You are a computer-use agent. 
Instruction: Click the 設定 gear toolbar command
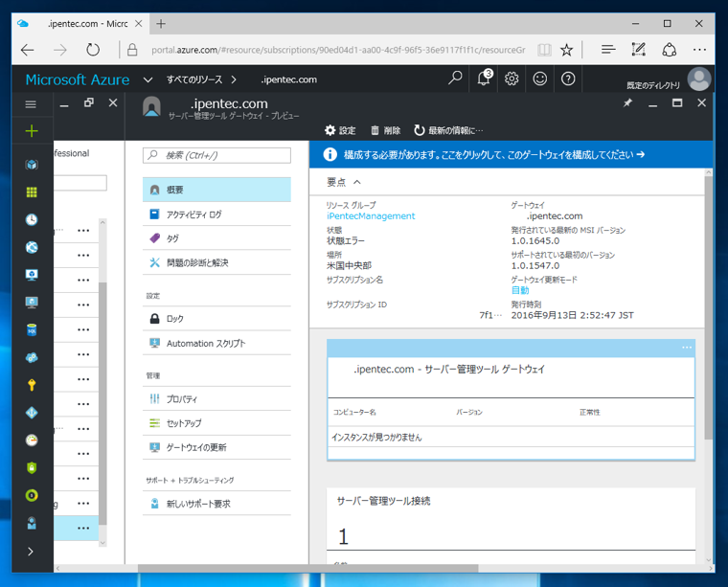pos(340,130)
